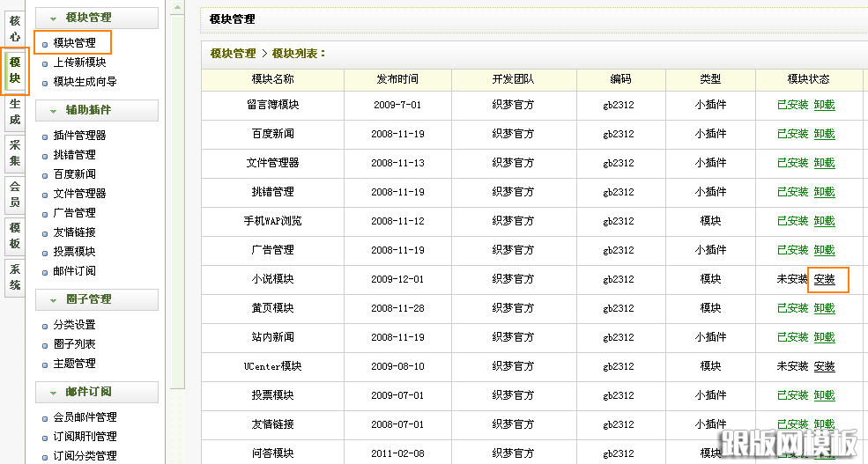868x464 pixels.
Task: Install the 小说模块 via its 安装 link
Action: click(x=824, y=279)
